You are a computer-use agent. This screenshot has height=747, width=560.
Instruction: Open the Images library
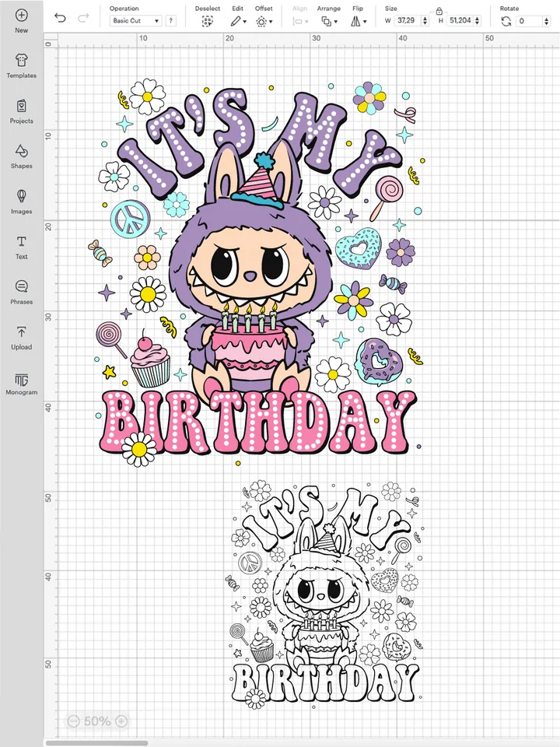[x=21, y=201]
